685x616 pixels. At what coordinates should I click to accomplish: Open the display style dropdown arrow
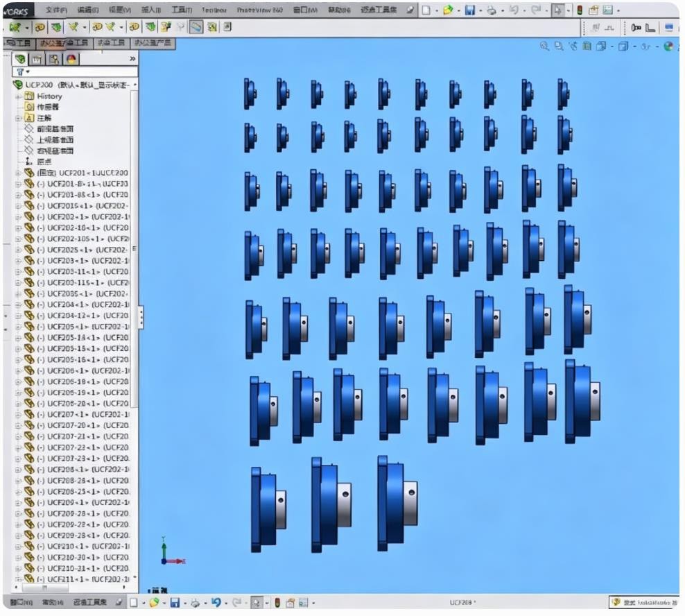coord(634,46)
